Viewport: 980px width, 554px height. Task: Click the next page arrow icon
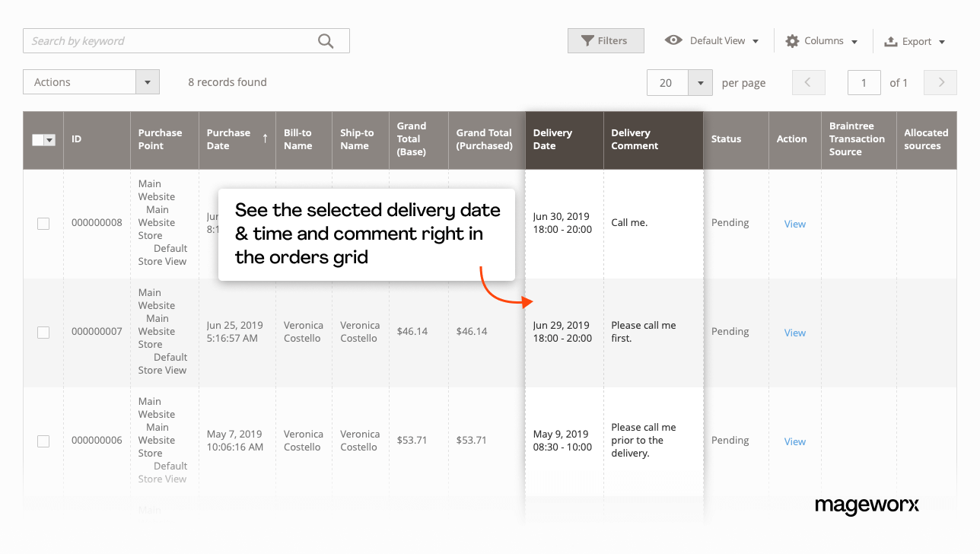pyautogui.click(x=940, y=82)
